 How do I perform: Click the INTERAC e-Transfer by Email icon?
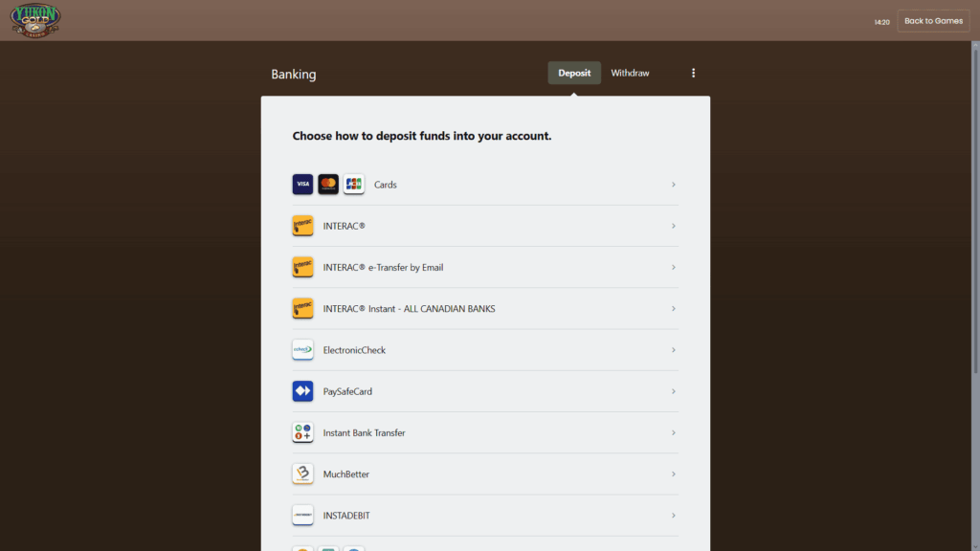point(302,267)
